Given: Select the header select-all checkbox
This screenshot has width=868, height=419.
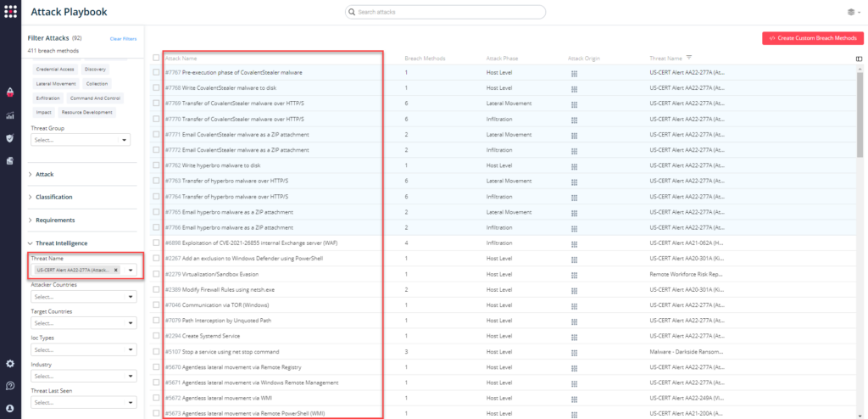Looking at the screenshot, I should 156,59.
